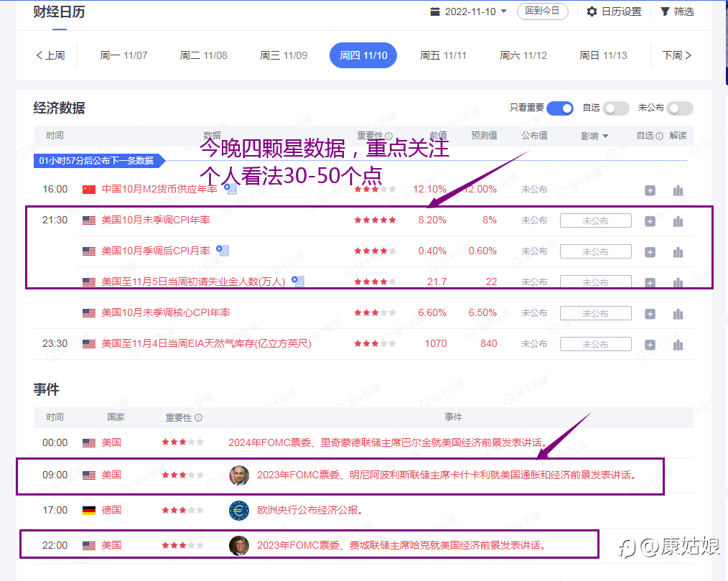Screen dimensions: 728x581
Task: Open chart for 美国10月未季调核心CPI年率
Action: (678, 314)
